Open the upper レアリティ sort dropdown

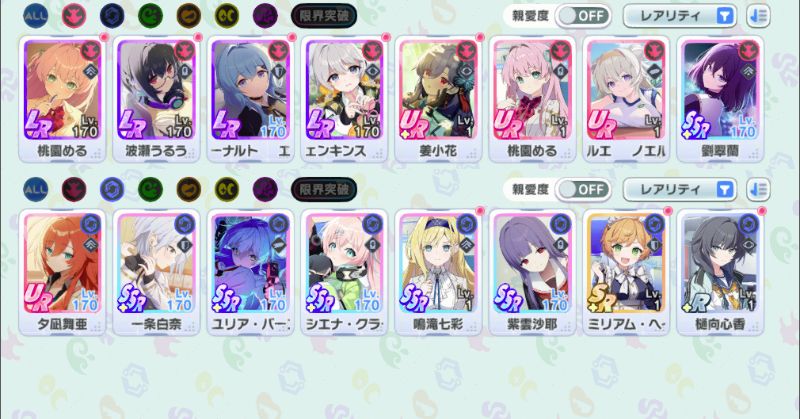(x=680, y=16)
